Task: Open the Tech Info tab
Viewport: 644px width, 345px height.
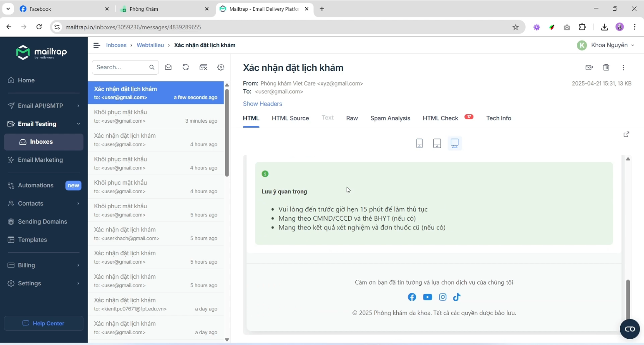Action: coord(498,118)
